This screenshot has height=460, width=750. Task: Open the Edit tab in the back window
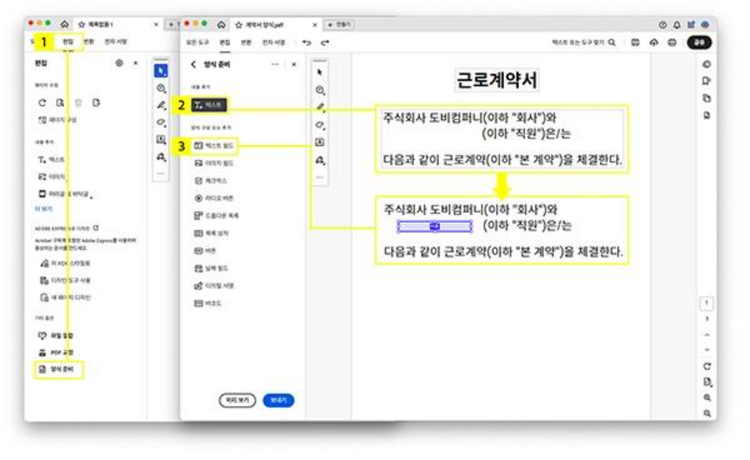pos(68,42)
